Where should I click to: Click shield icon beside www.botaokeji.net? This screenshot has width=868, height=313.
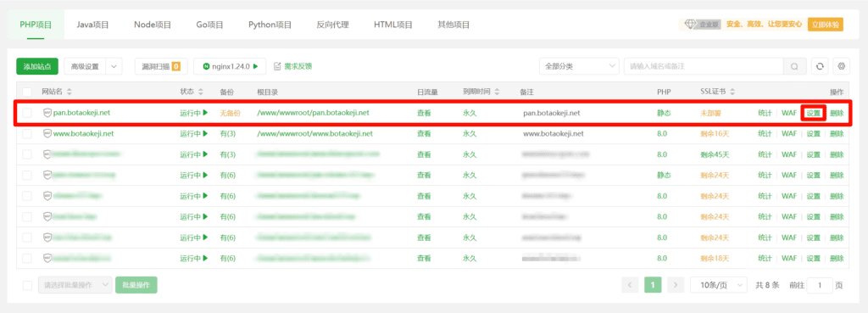[x=47, y=133]
